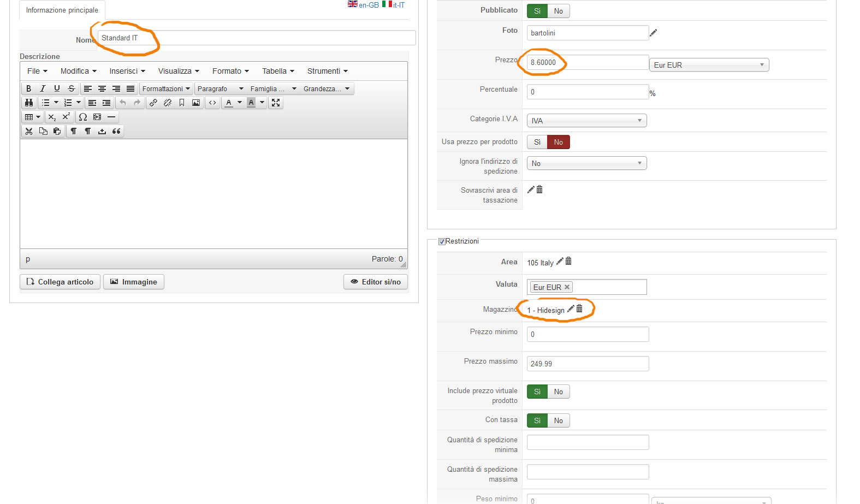Remove link with the broken-chain icon
The image size is (860, 504).
(168, 103)
